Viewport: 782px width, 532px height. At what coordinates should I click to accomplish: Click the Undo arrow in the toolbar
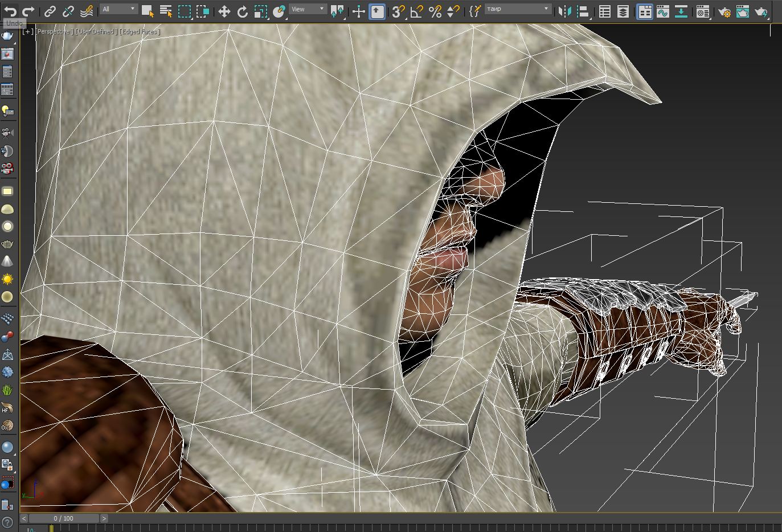pyautogui.click(x=10, y=11)
